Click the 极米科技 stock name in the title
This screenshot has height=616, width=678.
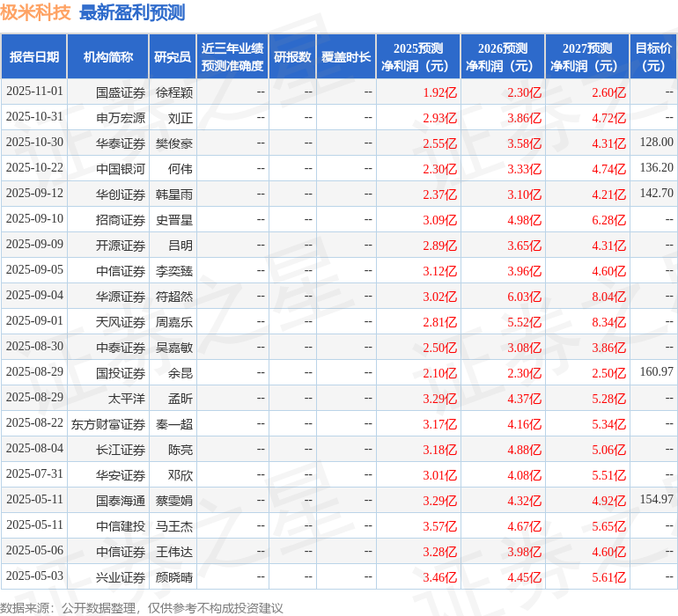tap(35, 12)
